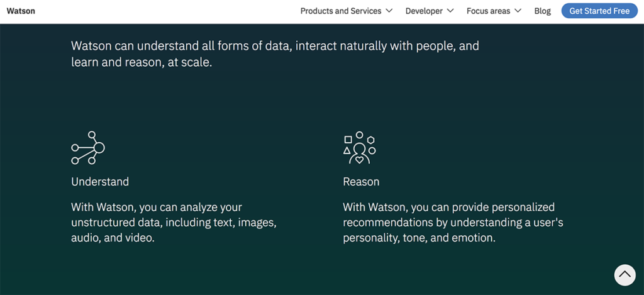Click the back-to-top arrow button
This screenshot has height=295, width=644.
point(625,275)
